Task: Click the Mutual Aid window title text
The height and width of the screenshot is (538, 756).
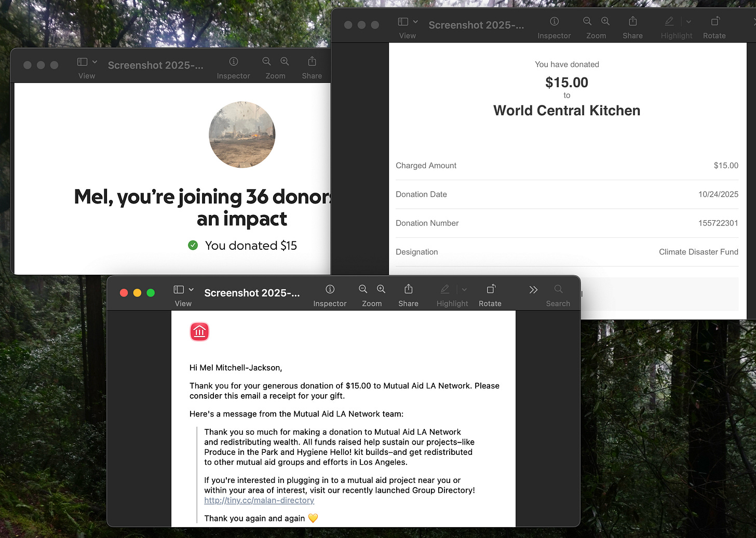Action: 252,293
